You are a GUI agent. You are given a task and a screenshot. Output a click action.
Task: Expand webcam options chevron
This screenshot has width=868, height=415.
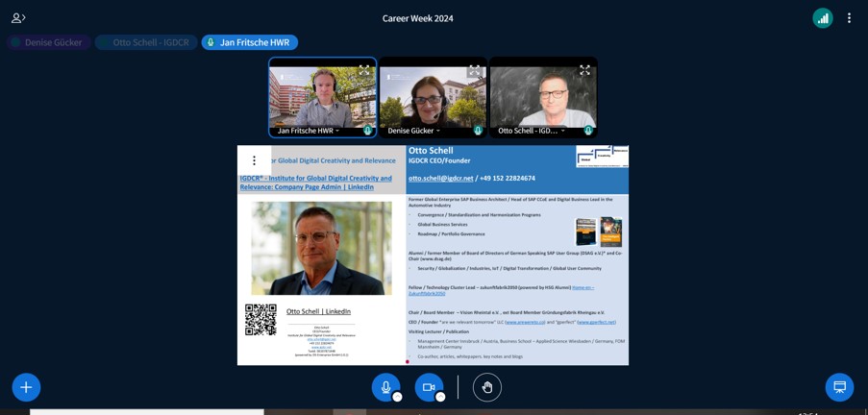click(440, 397)
